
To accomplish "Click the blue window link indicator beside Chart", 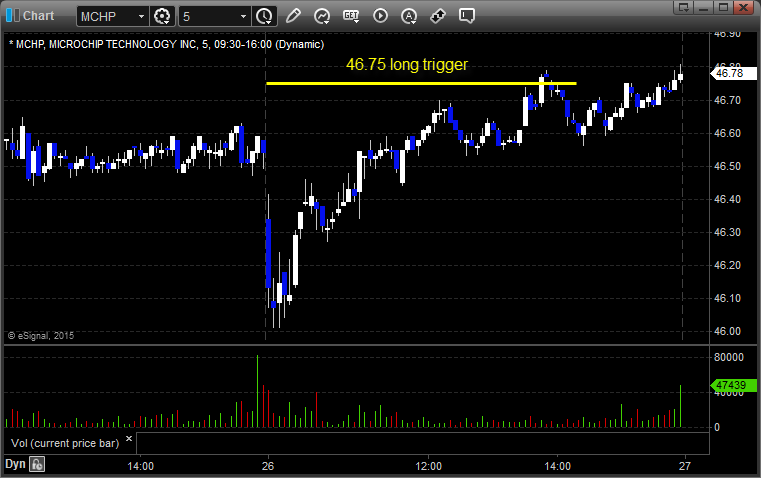I will [12, 16].
